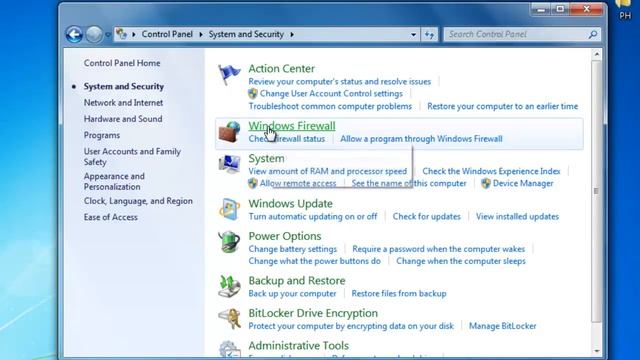
Task: Click the Windows Update icon
Action: click(229, 209)
